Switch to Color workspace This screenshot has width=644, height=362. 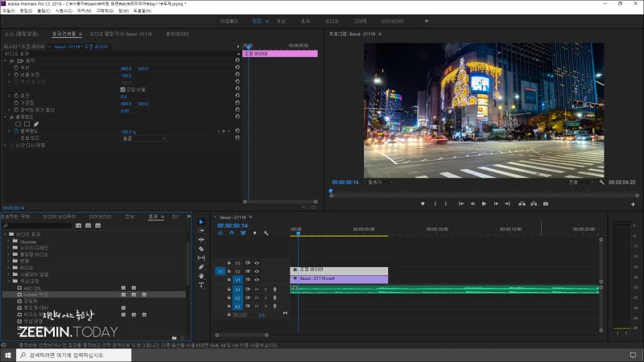pos(281,21)
